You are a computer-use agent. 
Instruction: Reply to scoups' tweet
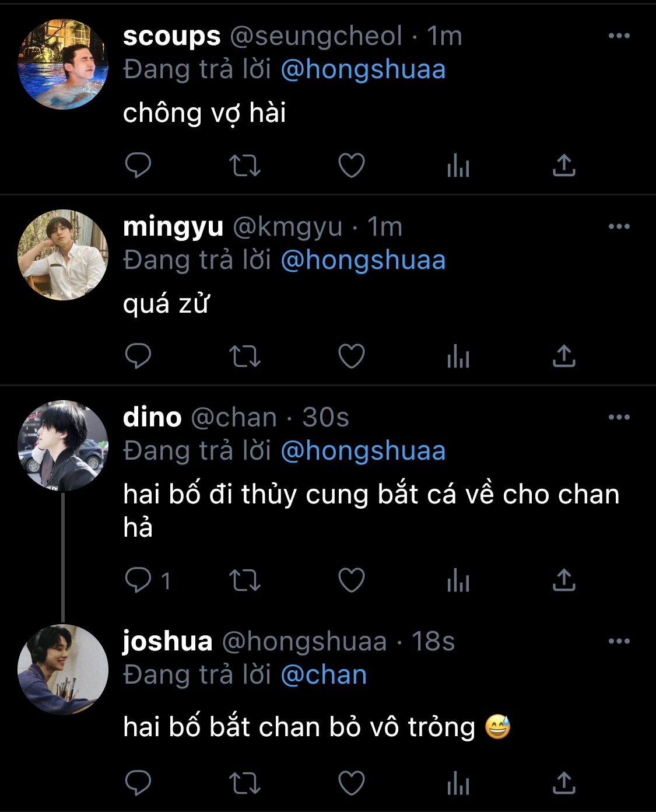138,166
